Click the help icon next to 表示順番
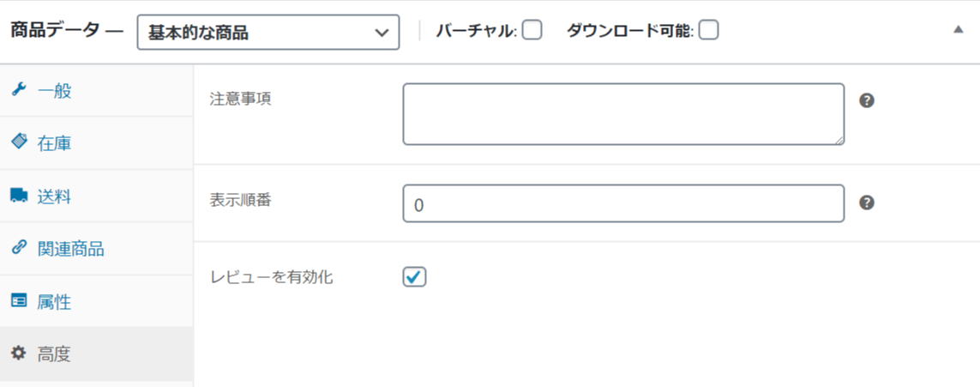Viewport: 980px width, 387px height. pos(866,203)
